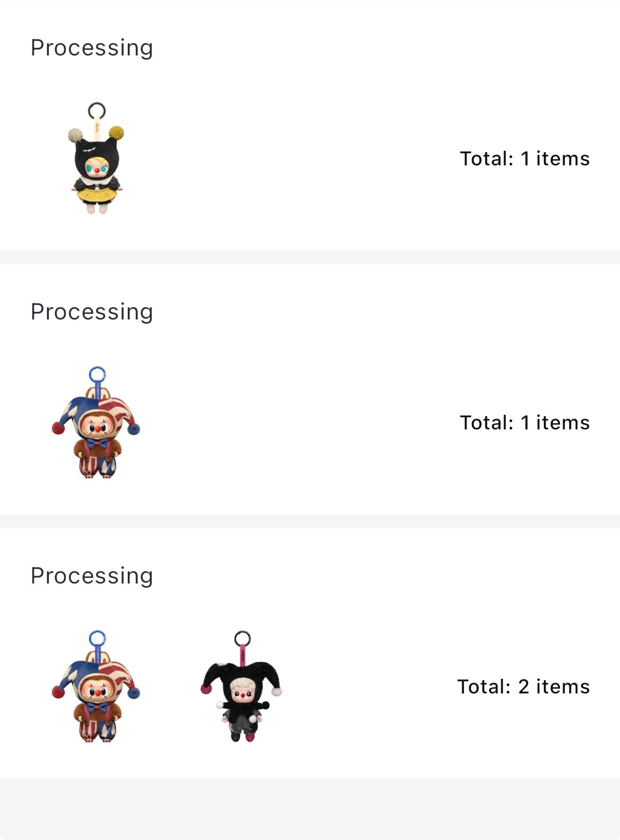Click the first order's Processing status
The image size is (620, 840).
[92, 47]
